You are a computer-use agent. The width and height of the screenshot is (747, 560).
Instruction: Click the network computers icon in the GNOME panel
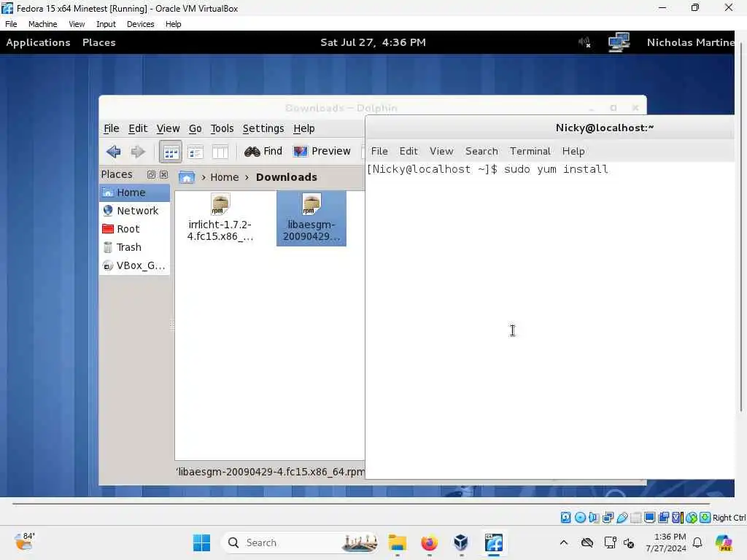(x=619, y=42)
